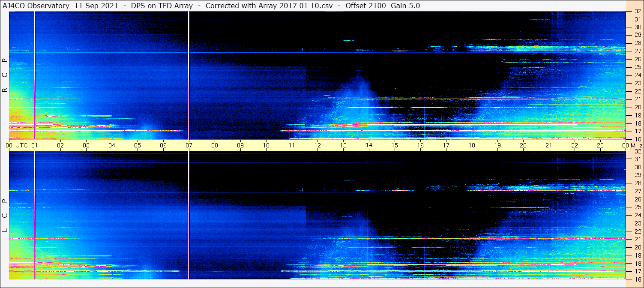
Task: Click 23 MHz tick on upper RCP scale
Action: pos(637,83)
